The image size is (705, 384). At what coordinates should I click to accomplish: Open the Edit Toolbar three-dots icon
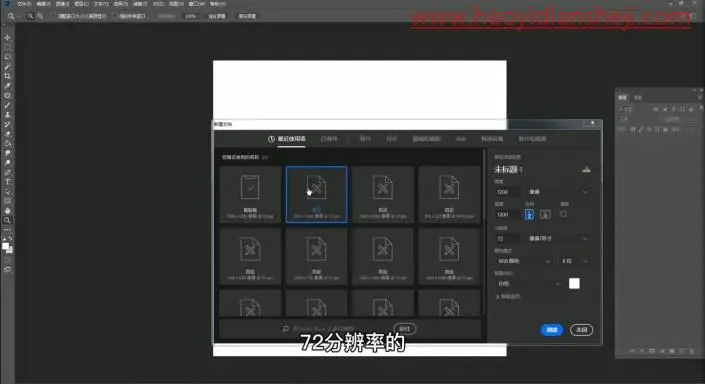point(7,230)
